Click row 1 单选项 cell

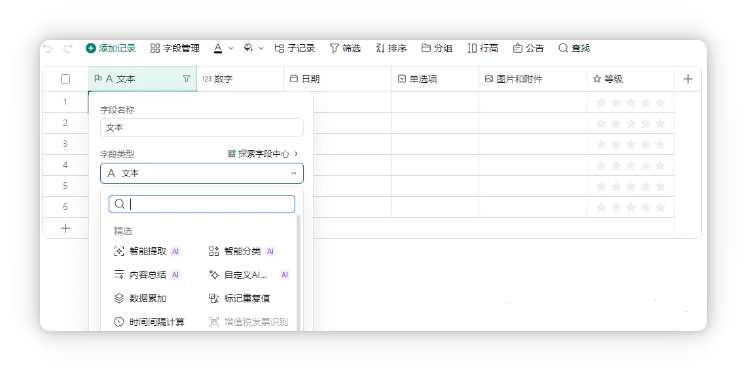[x=435, y=102]
